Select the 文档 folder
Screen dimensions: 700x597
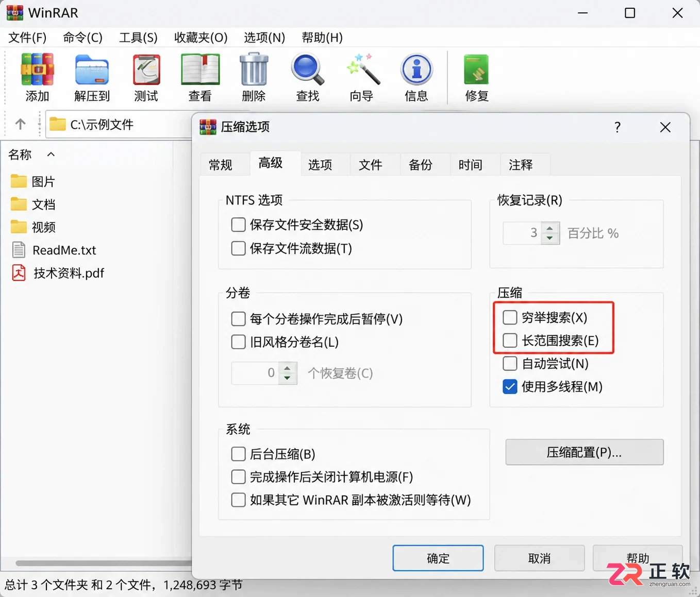[32, 204]
